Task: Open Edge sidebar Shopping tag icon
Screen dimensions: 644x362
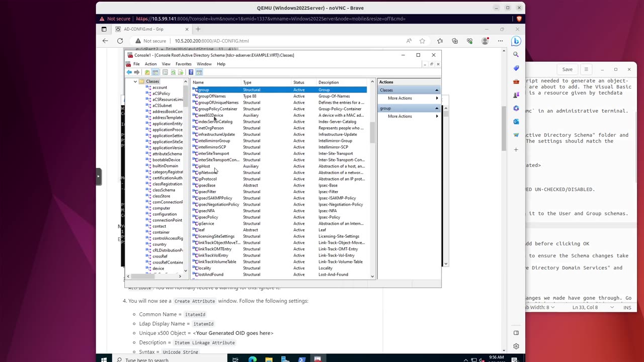Action: click(x=516, y=68)
